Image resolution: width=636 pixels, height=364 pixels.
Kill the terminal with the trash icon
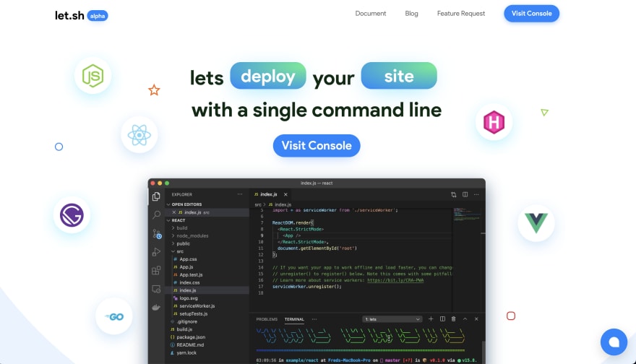453,319
